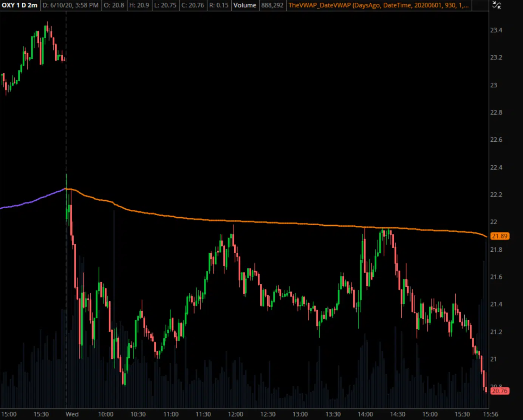Click the 15:30 time label before Wed

[x=41, y=414]
